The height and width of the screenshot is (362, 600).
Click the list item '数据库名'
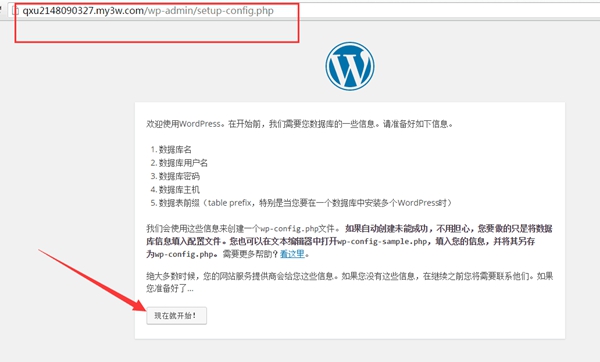pos(175,149)
